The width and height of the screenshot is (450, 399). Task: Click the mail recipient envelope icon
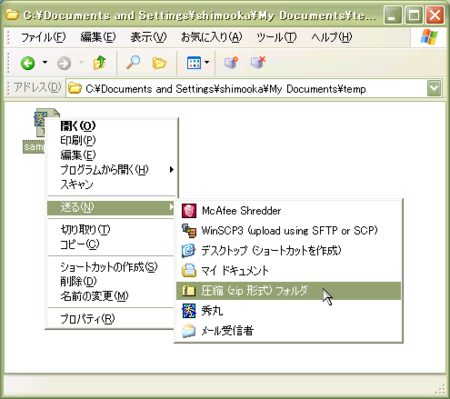point(189,331)
